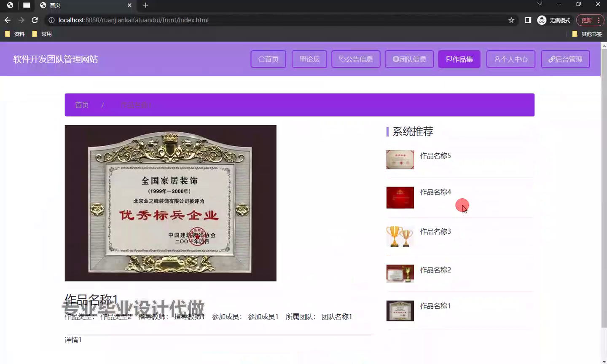Open the 论坛 nav item
The width and height of the screenshot is (607, 364).
click(x=309, y=59)
